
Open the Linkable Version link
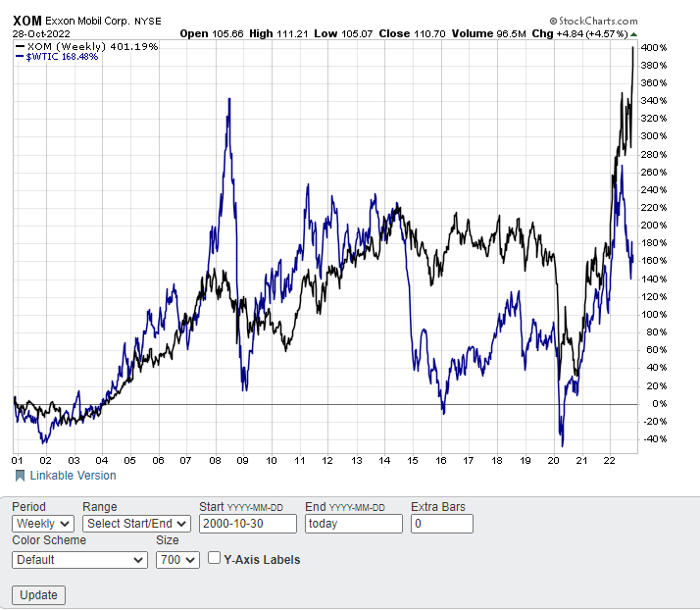click(73, 476)
